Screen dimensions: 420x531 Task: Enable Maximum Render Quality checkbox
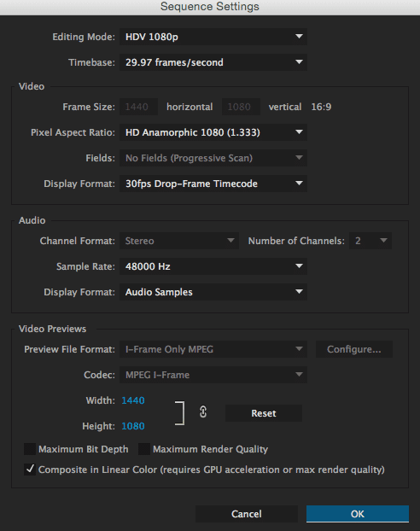tap(144, 449)
